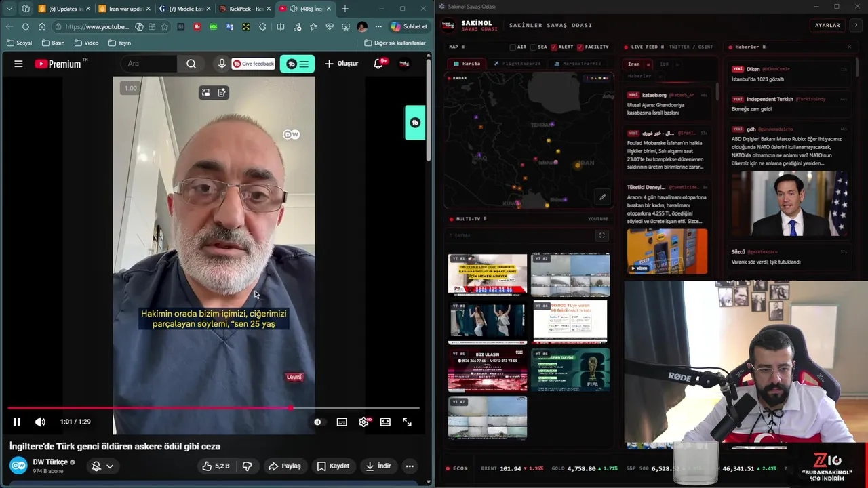Go to browser home page
Screen dimensions: 868x488
[42, 26]
